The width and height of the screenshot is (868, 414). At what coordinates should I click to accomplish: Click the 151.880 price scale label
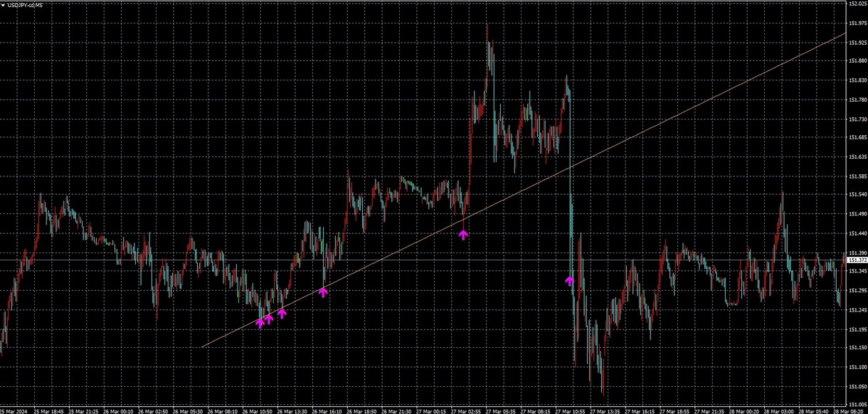coord(857,62)
